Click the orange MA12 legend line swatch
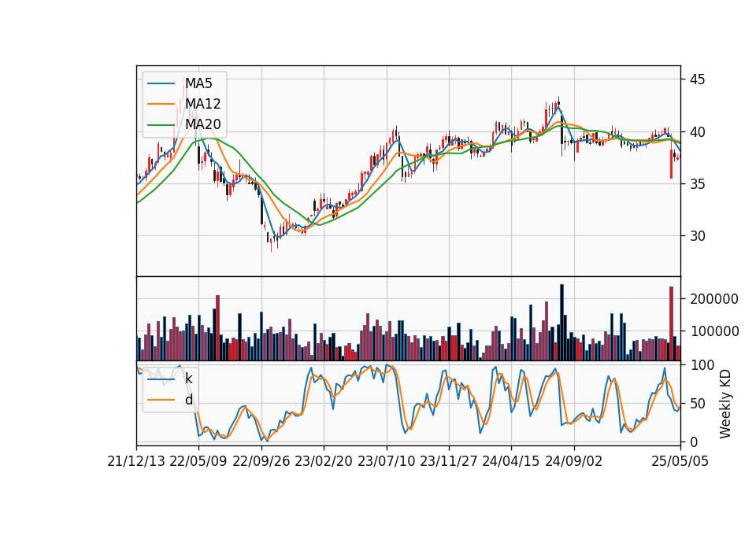Viewport: 756px width, 543px height. (161, 104)
